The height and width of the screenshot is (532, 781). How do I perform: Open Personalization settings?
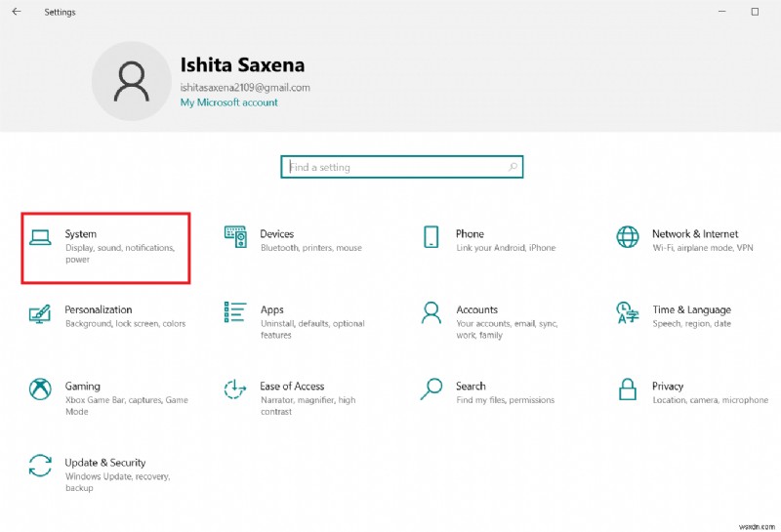pyautogui.click(x=107, y=316)
